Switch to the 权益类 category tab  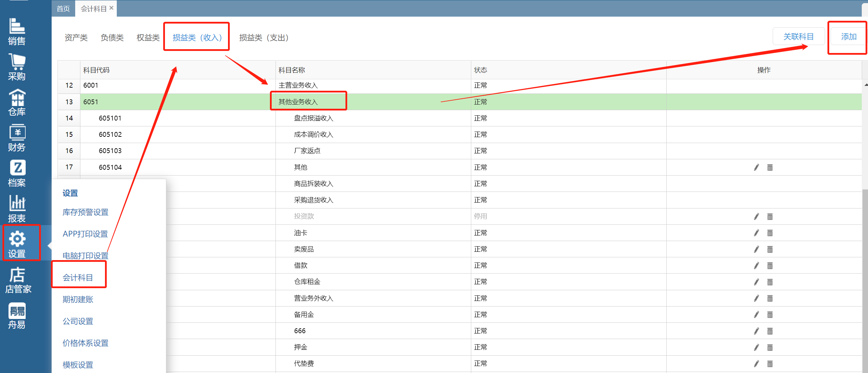coord(148,37)
